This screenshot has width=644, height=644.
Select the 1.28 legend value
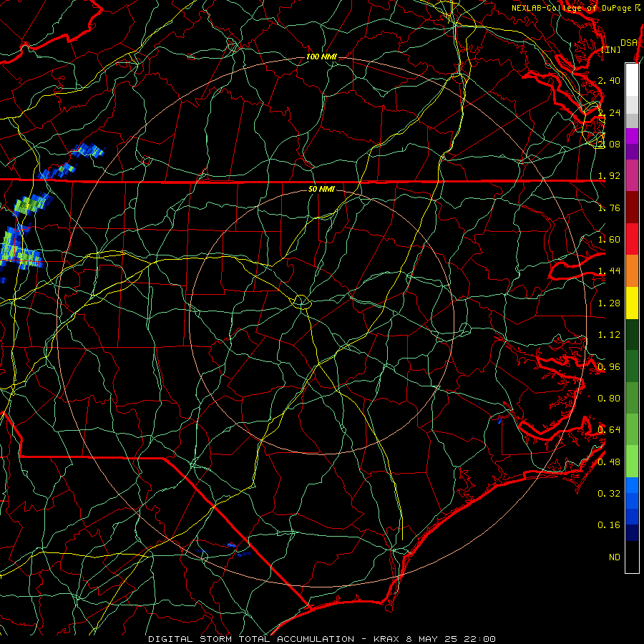(609, 303)
